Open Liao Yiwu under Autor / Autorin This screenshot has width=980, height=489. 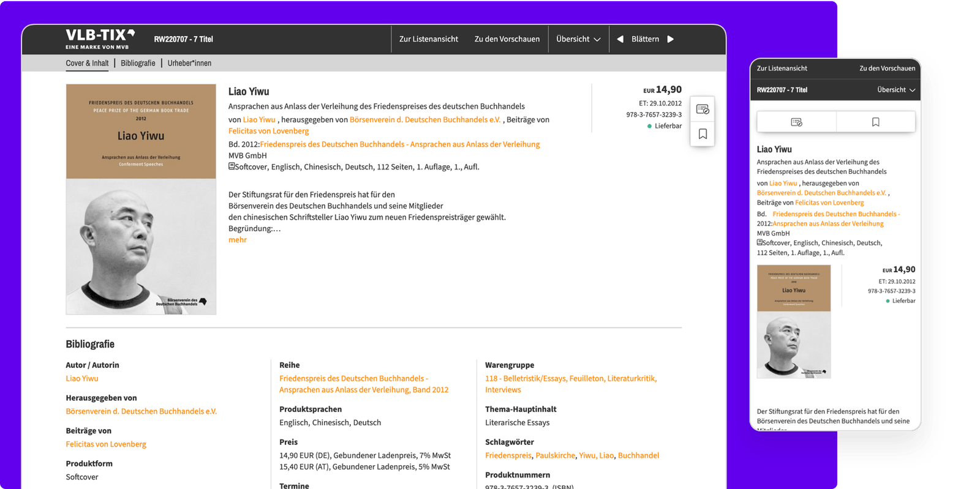tap(82, 379)
